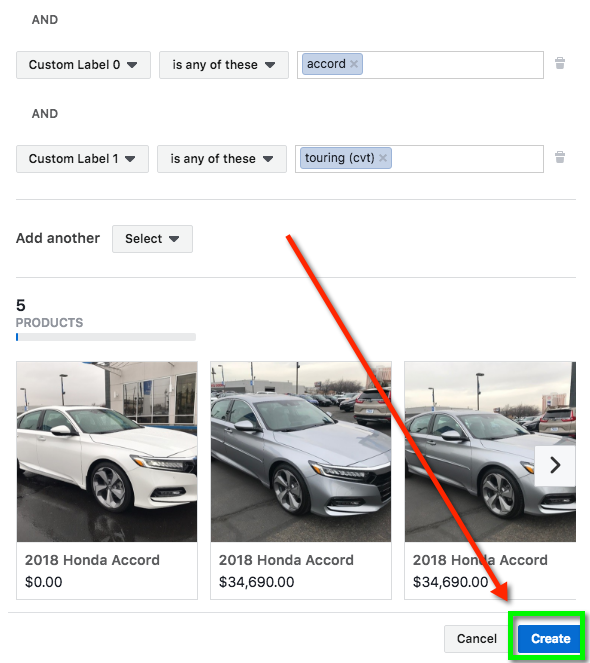Delete the Custom Label 0 filter row
The image size is (590, 663).
click(x=560, y=63)
